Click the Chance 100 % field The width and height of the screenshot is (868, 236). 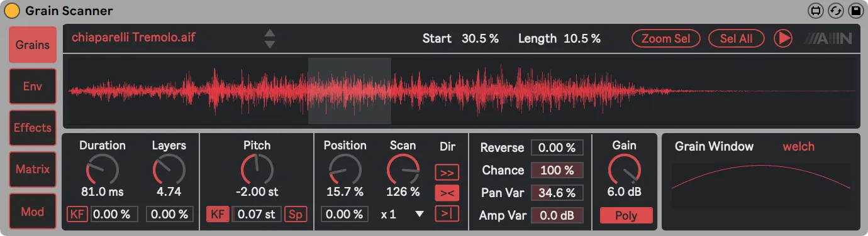click(x=557, y=170)
